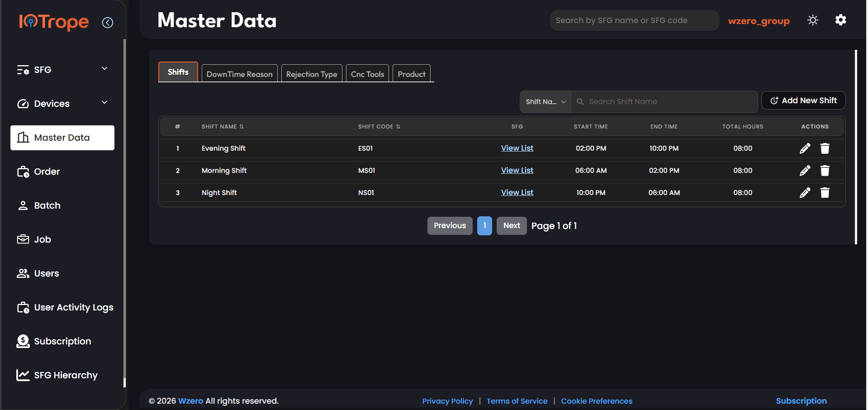This screenshot has width=868, height=410.
Task: Click the Previous page button
Action: pyautogui.click(x=450, y=226)
